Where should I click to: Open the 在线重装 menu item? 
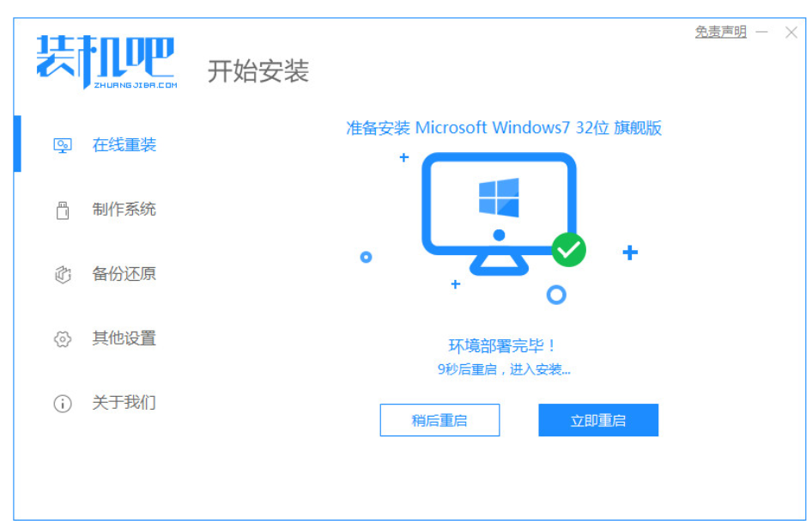coord(124,145)
